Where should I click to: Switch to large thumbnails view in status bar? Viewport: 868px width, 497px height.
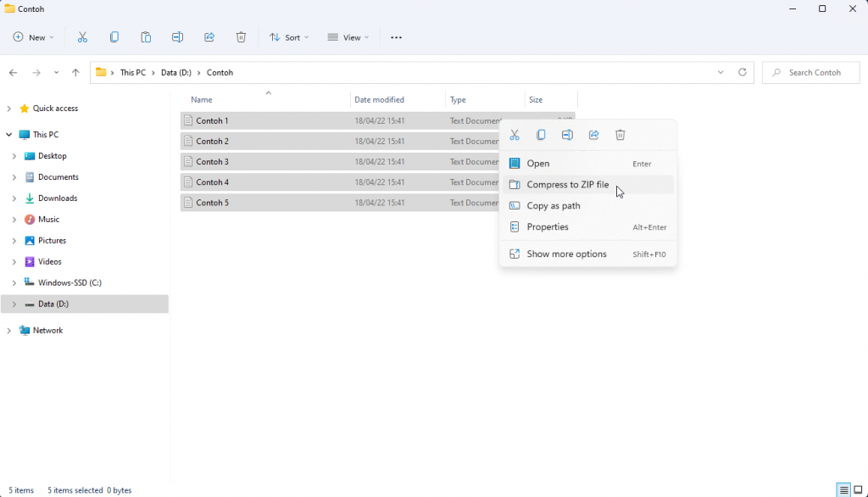[x=858, y=490]
